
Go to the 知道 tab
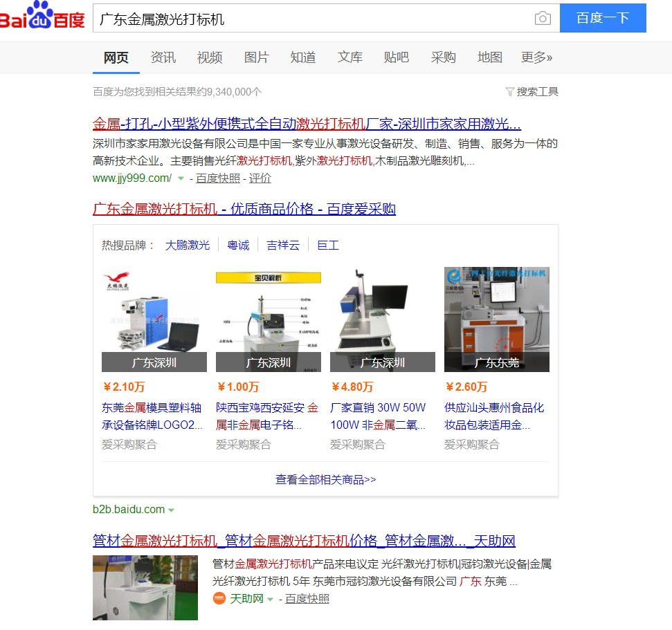pyautogui.click(x=303, y=57)
